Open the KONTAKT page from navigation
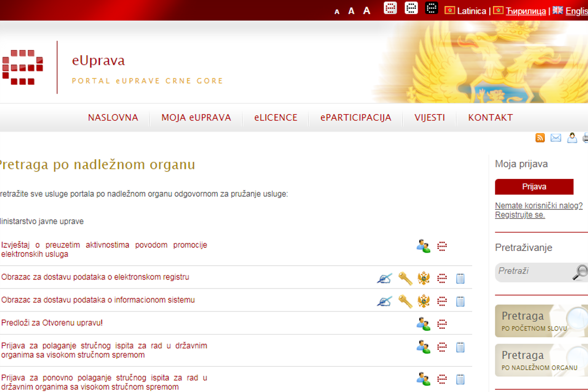 point(490,118)
